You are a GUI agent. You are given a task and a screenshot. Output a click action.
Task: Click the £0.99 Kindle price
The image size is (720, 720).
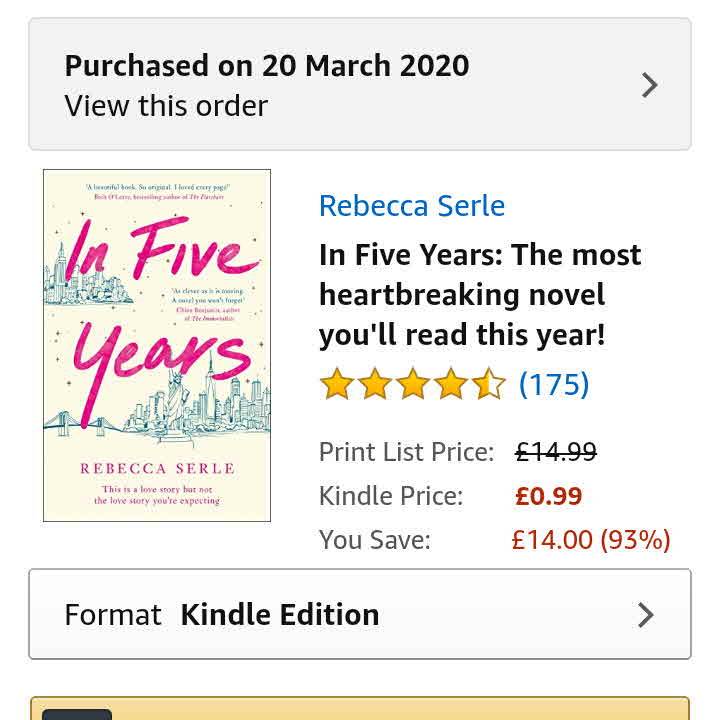tap(548, 496)
